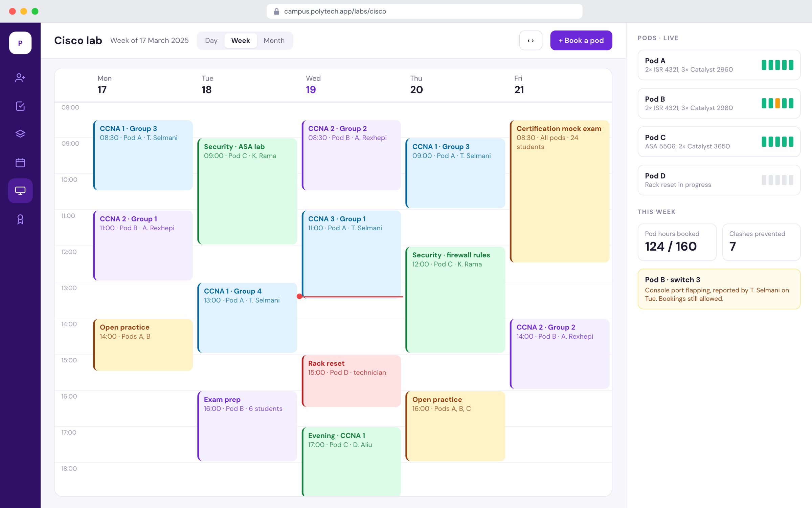Screen dimensions: 812x508
Task: Open Wednesday's 08:30 CCNA 2 Group 2 event
Action: click(x=352, y=155)
